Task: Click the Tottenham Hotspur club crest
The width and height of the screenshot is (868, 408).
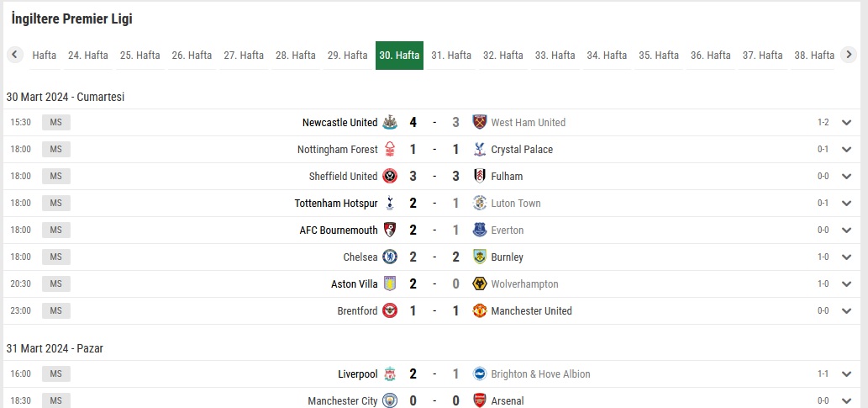Action: pyautogui.click(x=390, y=203)
